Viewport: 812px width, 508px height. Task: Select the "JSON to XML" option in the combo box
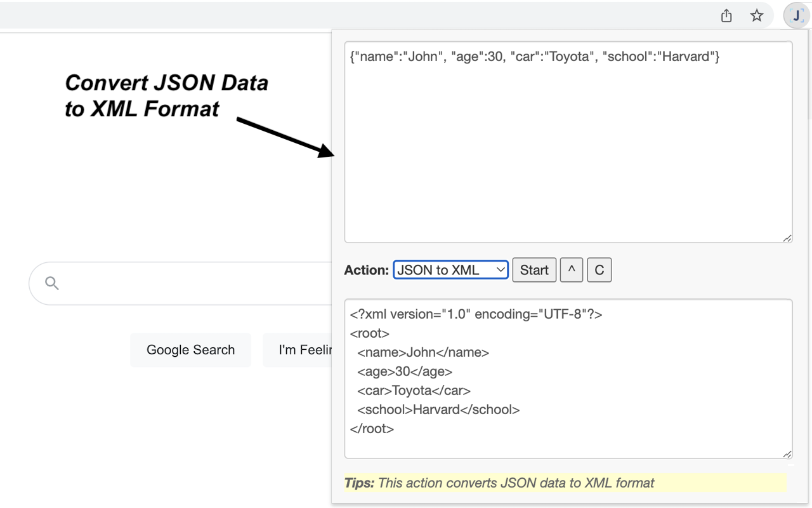click(x=444, y=269)
